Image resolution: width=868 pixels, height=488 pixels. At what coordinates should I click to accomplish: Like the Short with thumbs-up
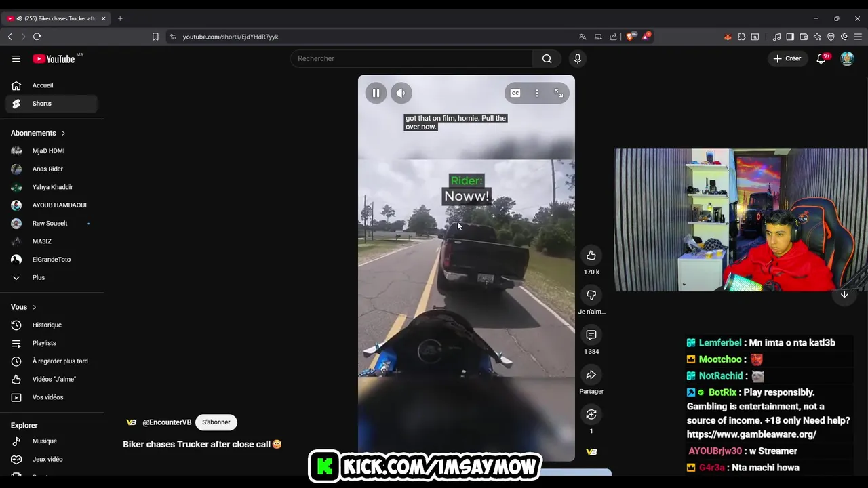(x=591, y=255)
